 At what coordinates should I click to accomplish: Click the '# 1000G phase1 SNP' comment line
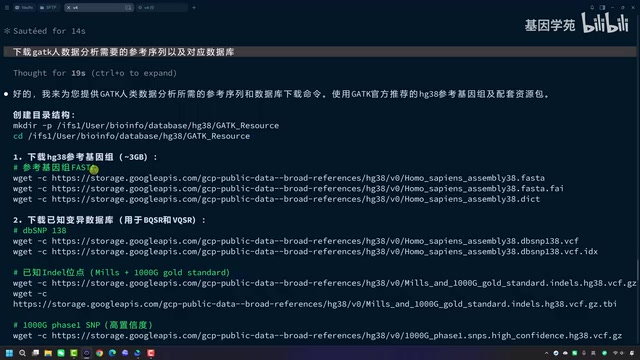tap(83, 325)
